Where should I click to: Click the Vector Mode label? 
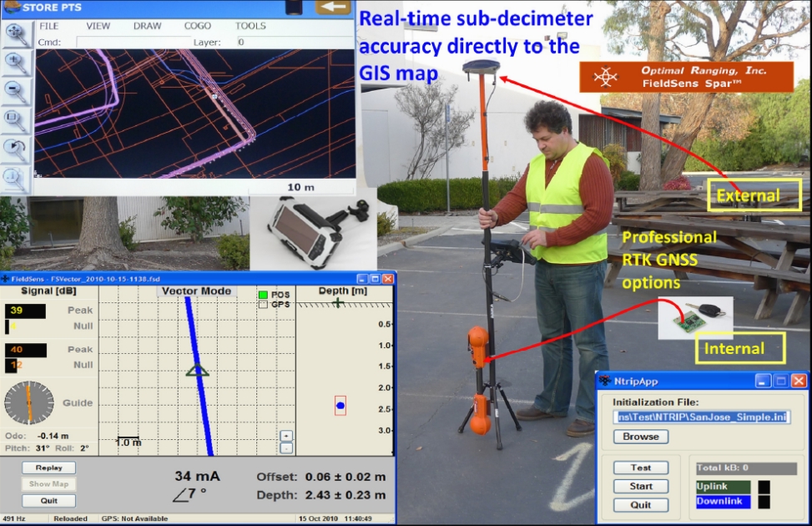point(196,291)
